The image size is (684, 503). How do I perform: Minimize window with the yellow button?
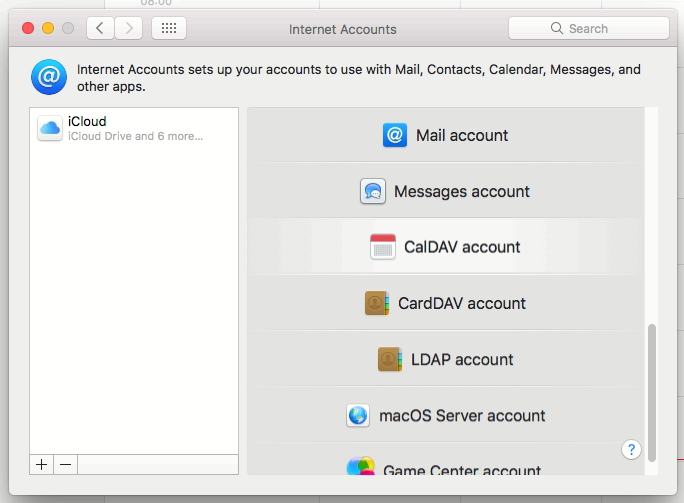[48, 28]
